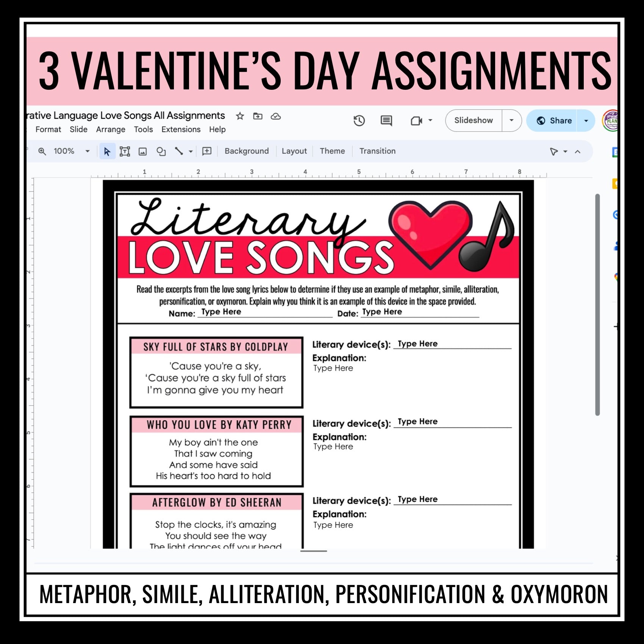
Task: Open version history clock icon
Action: (x=359, y=121)
